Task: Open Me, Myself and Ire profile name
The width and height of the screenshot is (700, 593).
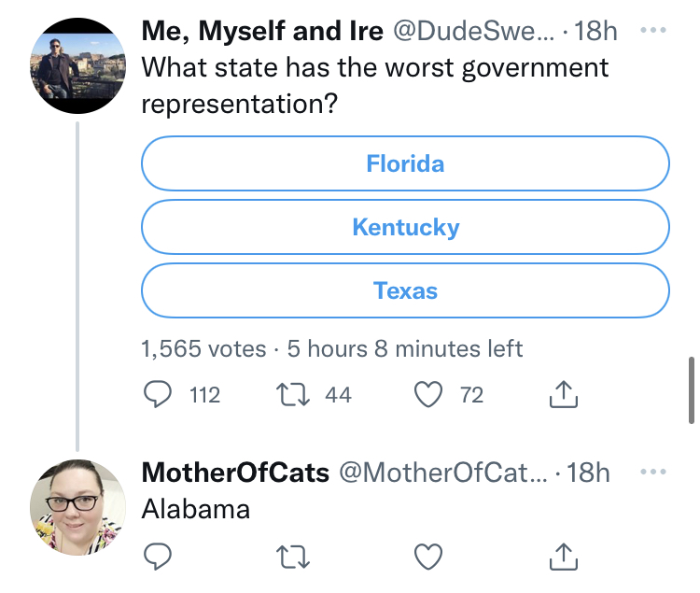Action: 262,31
